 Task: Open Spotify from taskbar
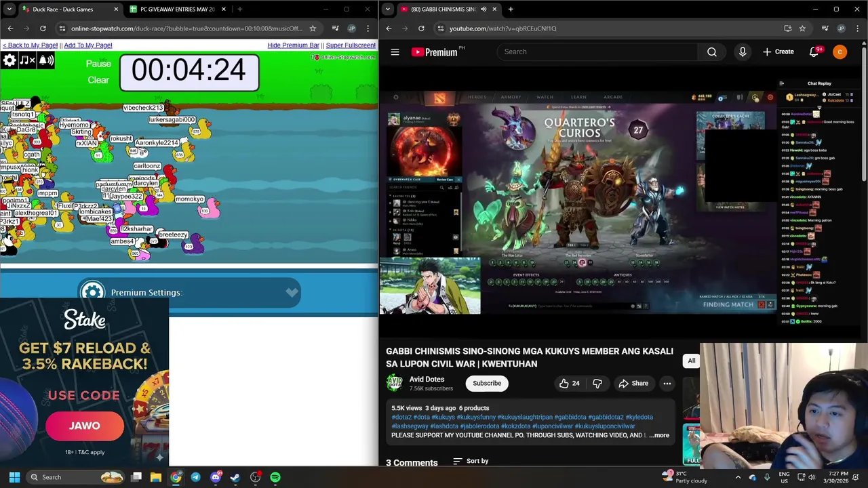pos(275,477)
